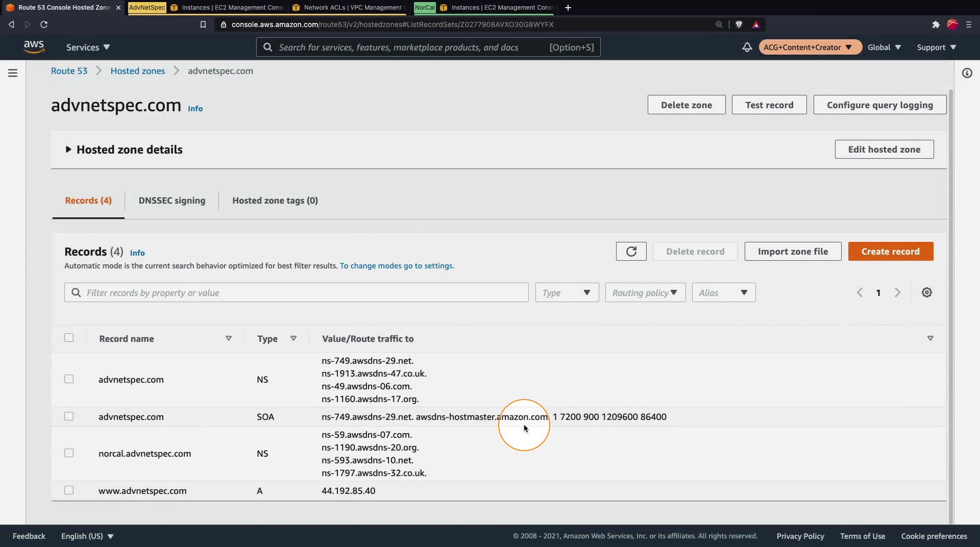Select all records checkbox in header

69,338
